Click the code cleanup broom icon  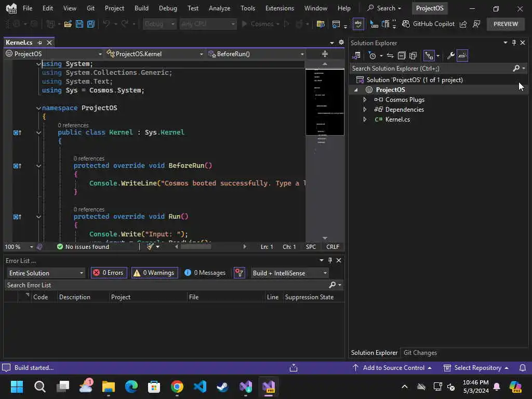[x=150, y=247]
